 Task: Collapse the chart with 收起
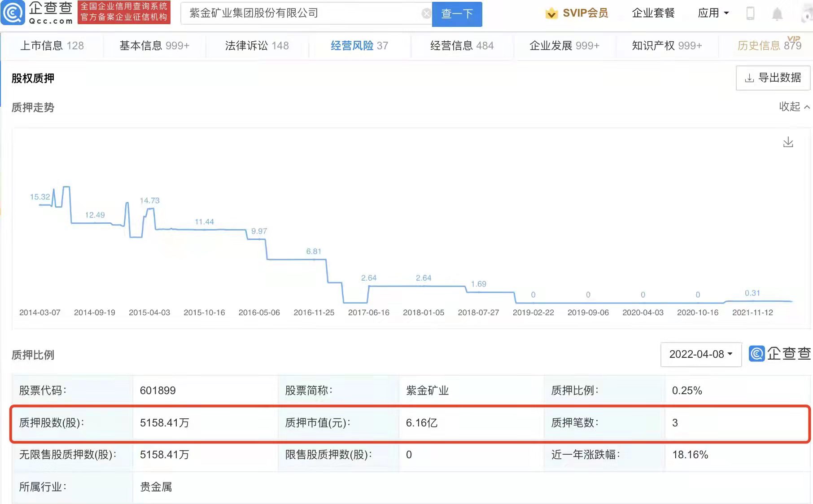(794, 107)
